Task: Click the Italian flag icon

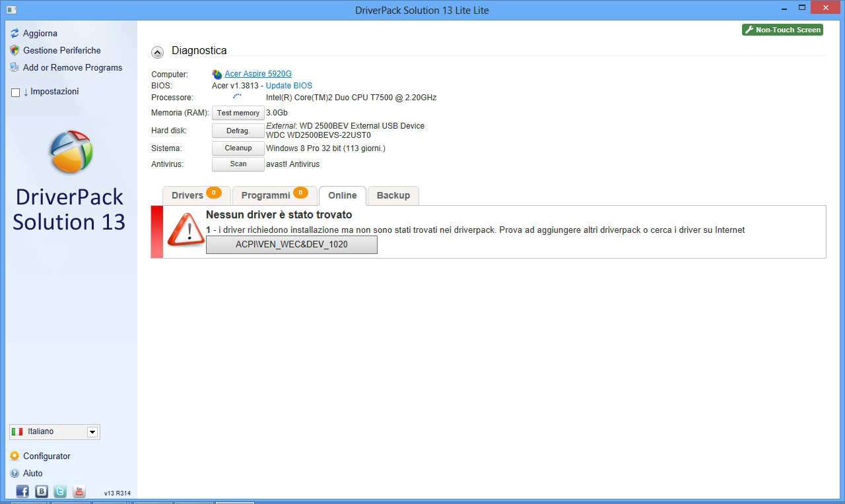Action: point(17,431)
